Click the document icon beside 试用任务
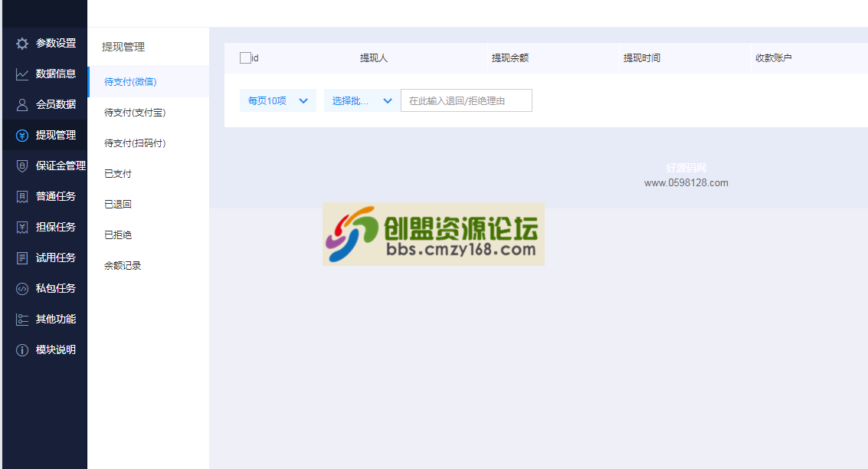Screen dimensions: 868x469 (x=22, y=258)
